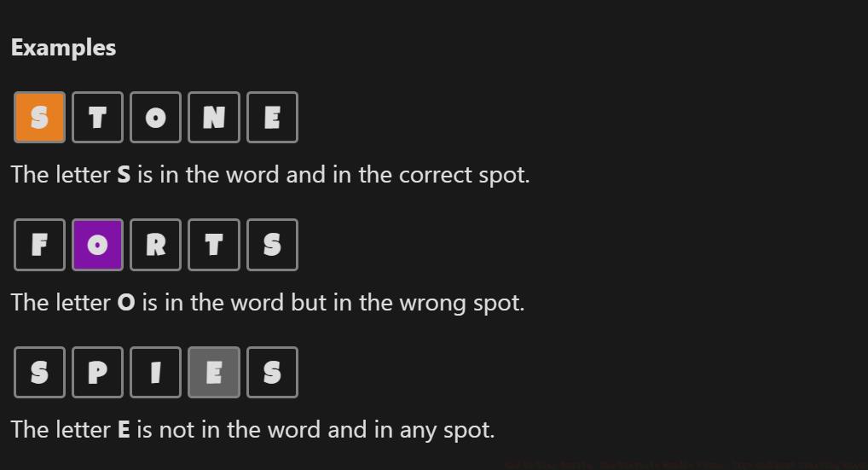This screenshot has height=470, width=868.
Task: Click the first S tile in SPIES
Action: click(x=39, y=372)
